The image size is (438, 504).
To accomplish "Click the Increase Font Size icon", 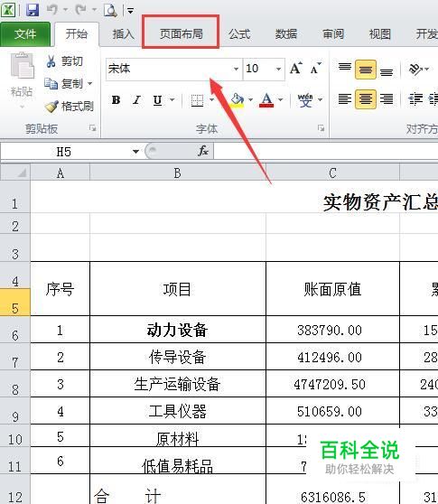I will tap(296, 68).
